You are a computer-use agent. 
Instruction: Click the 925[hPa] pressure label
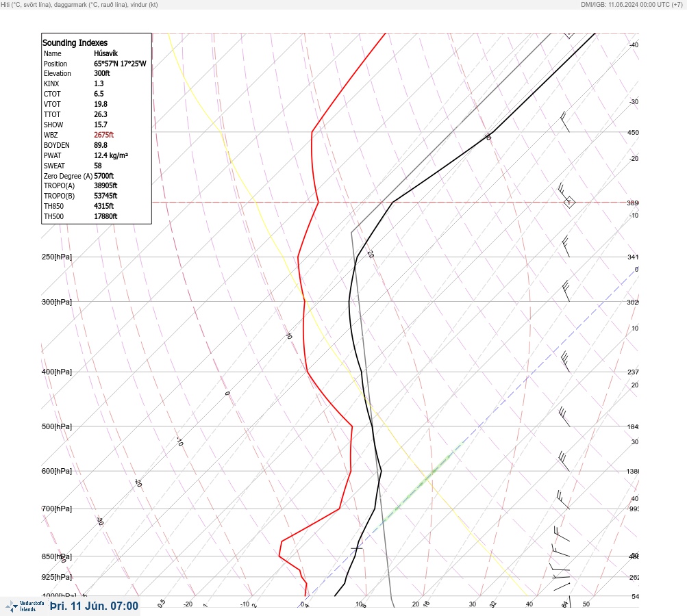57,577
